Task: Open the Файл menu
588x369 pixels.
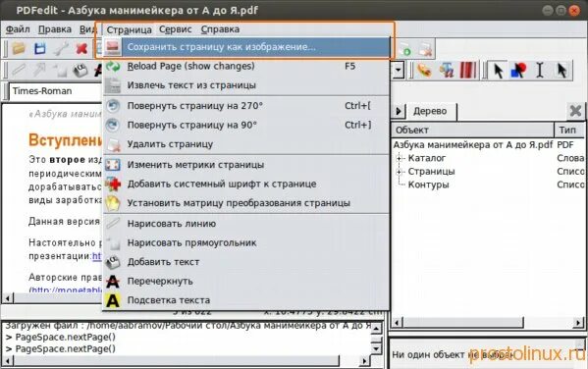Action: (x=18, y=29)
